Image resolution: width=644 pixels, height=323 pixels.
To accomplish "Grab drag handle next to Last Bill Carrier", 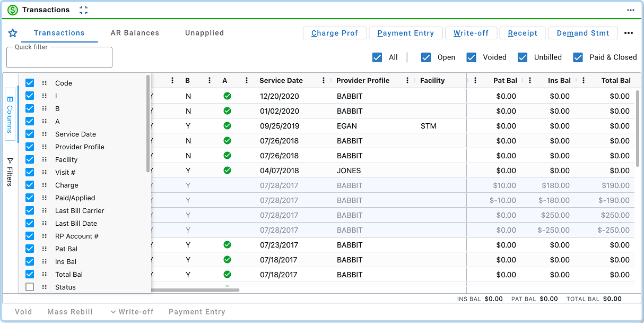I will click(x=45, y=210).
